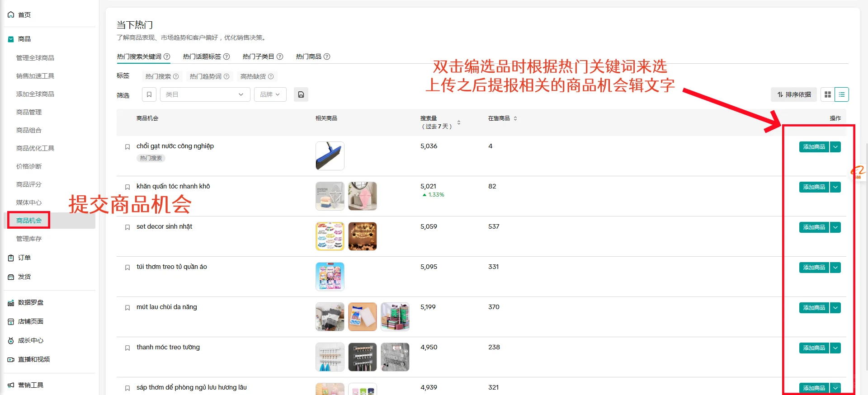Click help icon next to 热门商品 tab

327,56
